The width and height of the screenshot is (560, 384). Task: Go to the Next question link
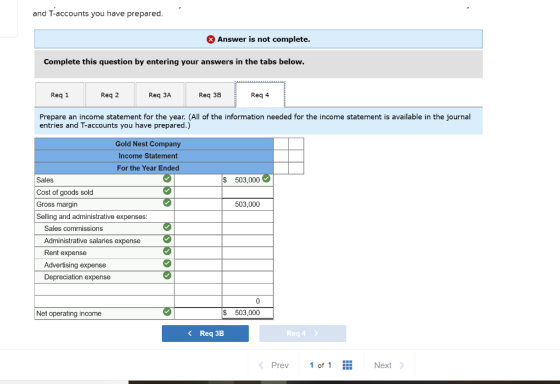pyautogui.click(x=389, y=365)
